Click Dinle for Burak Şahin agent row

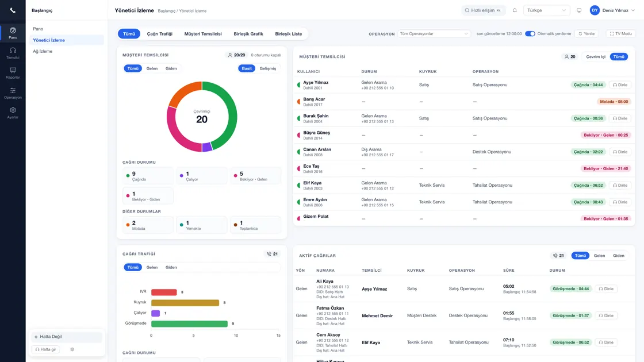tap(620, 118)
